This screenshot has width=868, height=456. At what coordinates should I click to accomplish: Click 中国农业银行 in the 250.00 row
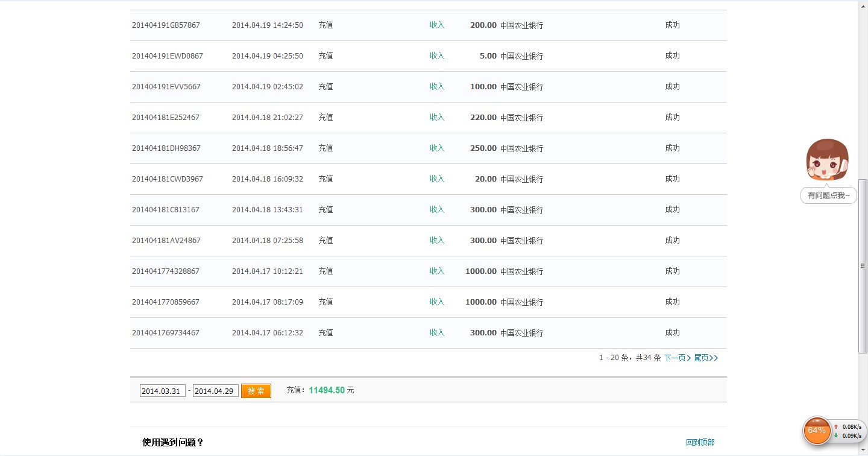point(521,148)
